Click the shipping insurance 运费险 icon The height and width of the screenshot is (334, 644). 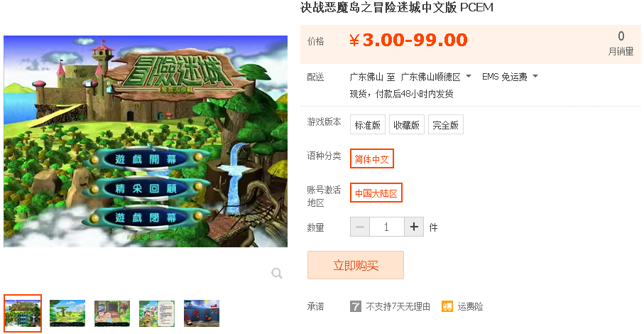pyautogui.click(x=447, y=306)
